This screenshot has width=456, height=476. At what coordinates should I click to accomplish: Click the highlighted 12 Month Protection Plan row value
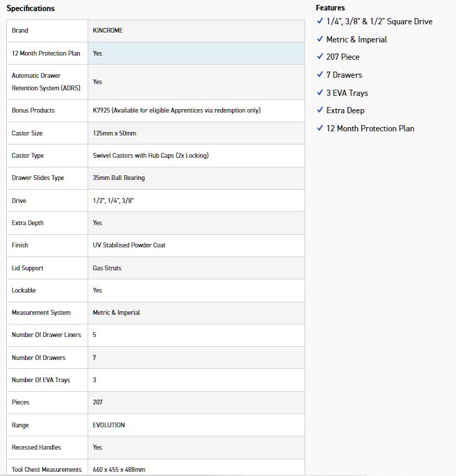click(x=98, y=53)
